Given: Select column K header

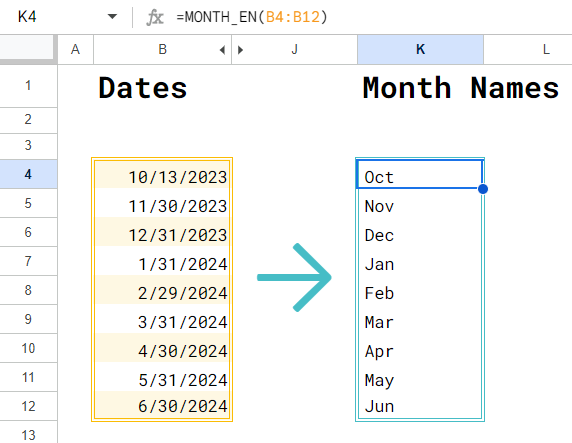Looking at the screenshot, I should pyautogui.click(x=421, y=49).
